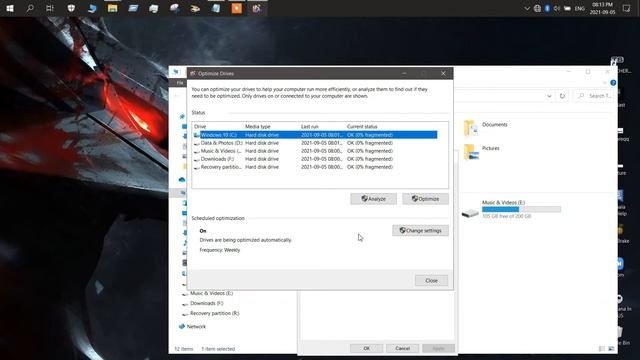Click the Current status of Data & Photos (D:)
Image resolution: width=640 pixels, height=360 pixels.
(x=370, y=143)
